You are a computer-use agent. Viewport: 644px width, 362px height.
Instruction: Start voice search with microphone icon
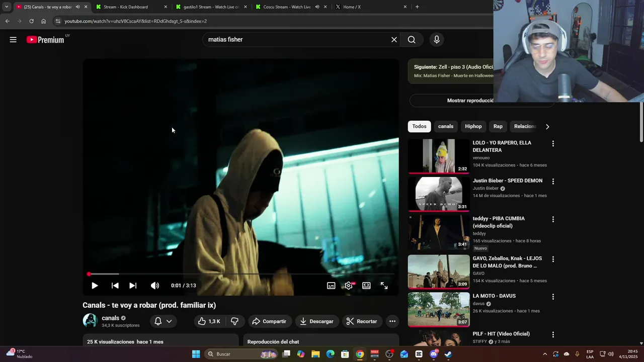tap(437, 40)
